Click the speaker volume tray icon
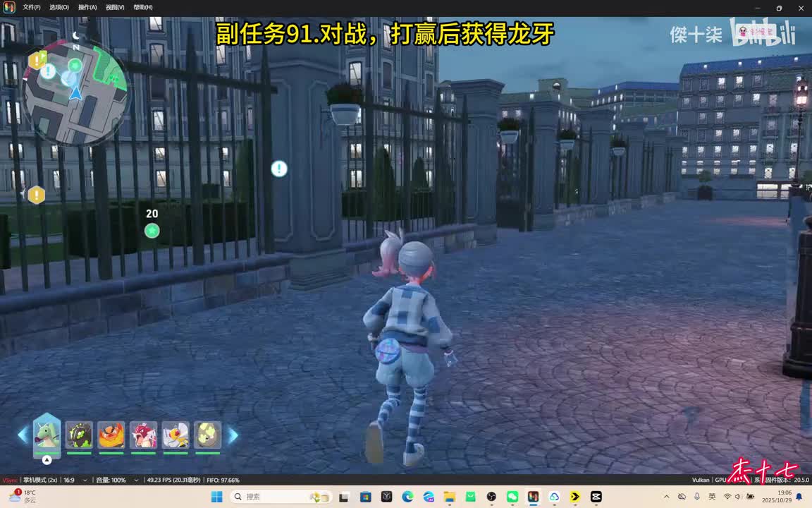The width and height of the screenshot is (812, 508). [x=738, y=497]
